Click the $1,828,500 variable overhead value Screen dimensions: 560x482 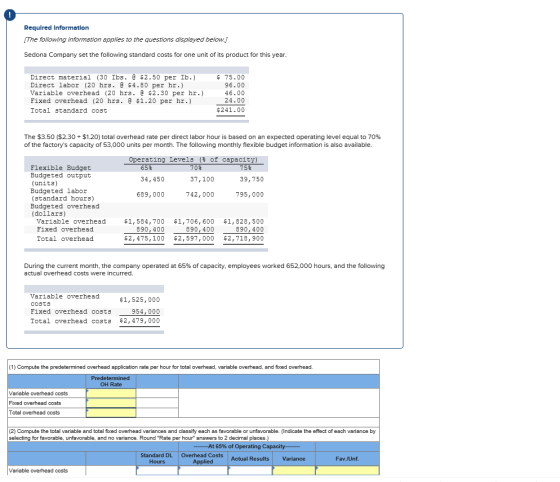pyautogui.click(x=244, y=221)
